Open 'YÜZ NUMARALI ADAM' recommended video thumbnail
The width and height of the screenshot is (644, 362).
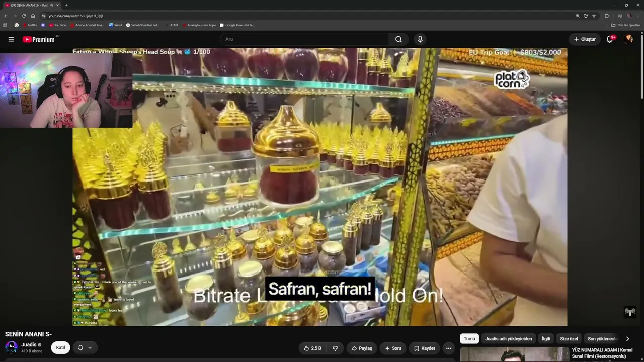pyautogui.click(x=514, y=354)
